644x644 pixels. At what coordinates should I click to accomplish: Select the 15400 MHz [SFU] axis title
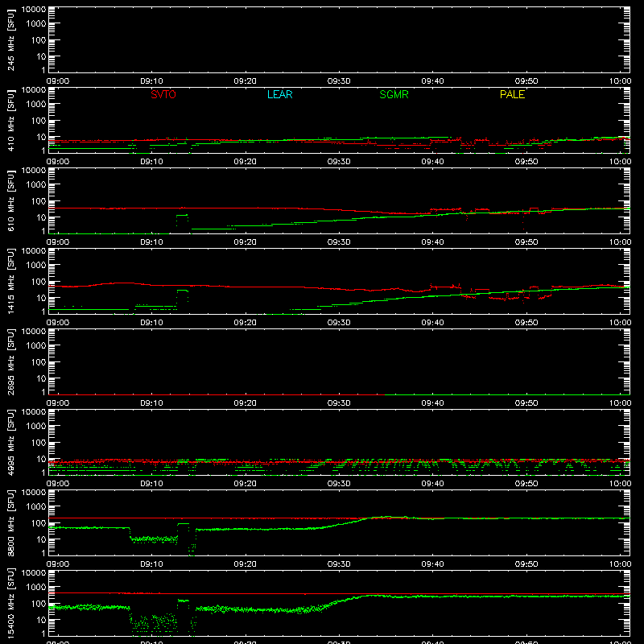coord(11,603)
